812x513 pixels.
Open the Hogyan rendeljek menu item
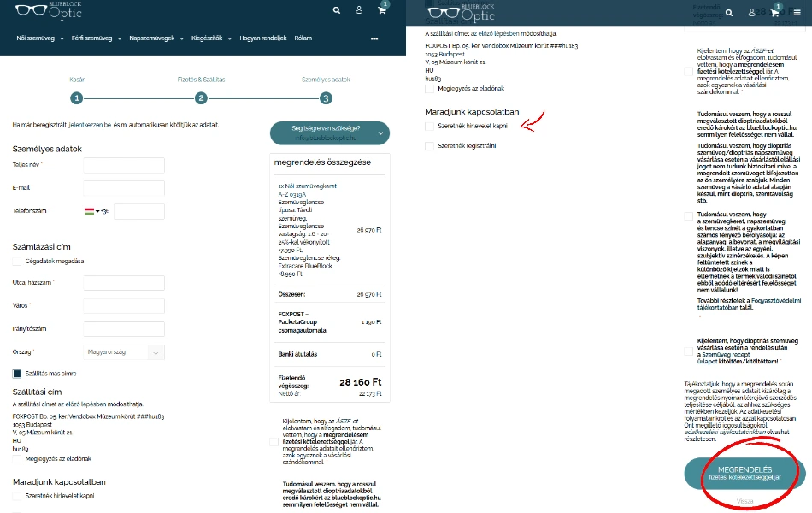pos(262,38)
